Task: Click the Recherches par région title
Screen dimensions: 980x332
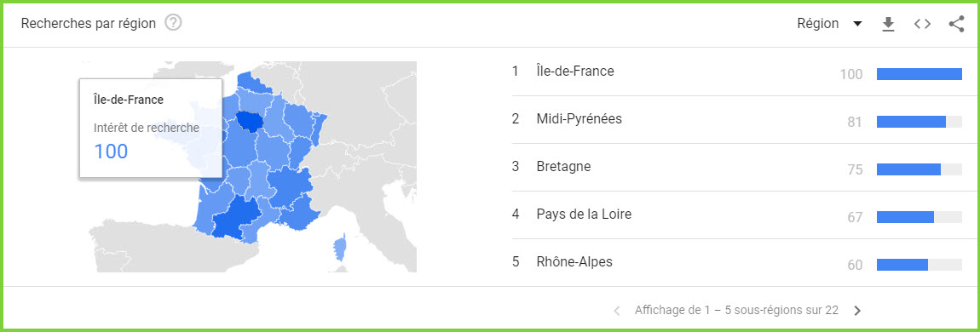Action: pos(88,24)
